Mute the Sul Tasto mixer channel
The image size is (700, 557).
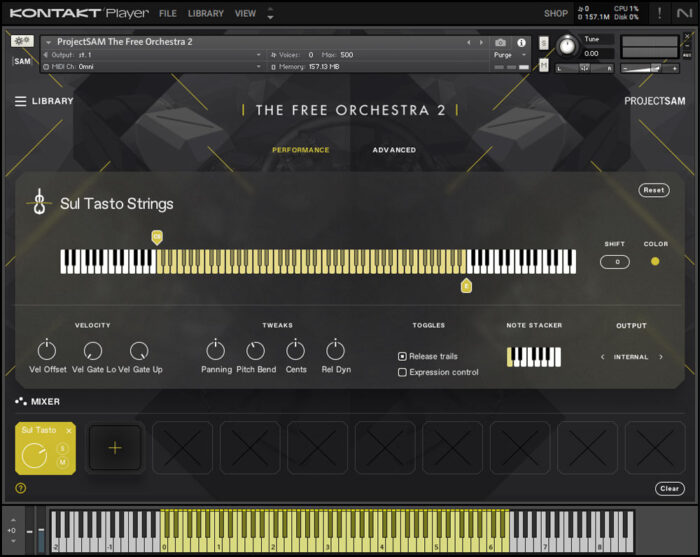62,462
